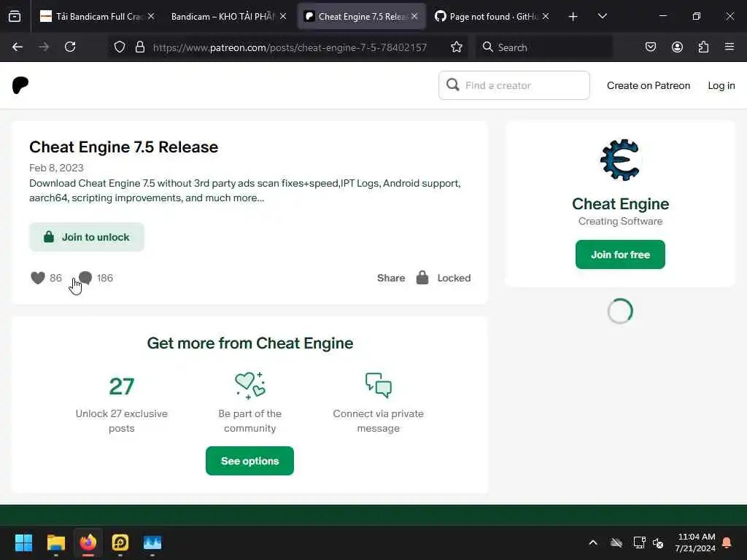
Task: Open comments via speech bubble icon
Action: tap(85, 278)
